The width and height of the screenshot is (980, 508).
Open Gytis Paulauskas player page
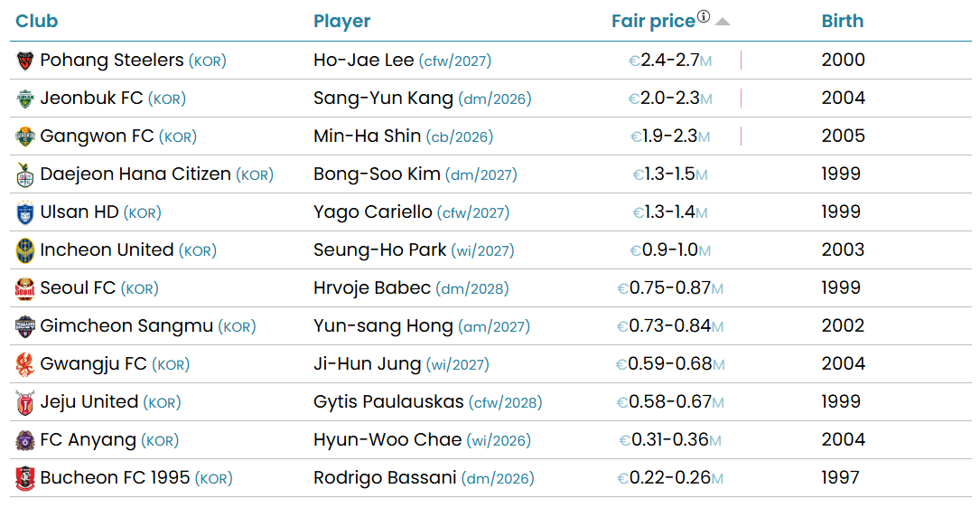(388, 402)
